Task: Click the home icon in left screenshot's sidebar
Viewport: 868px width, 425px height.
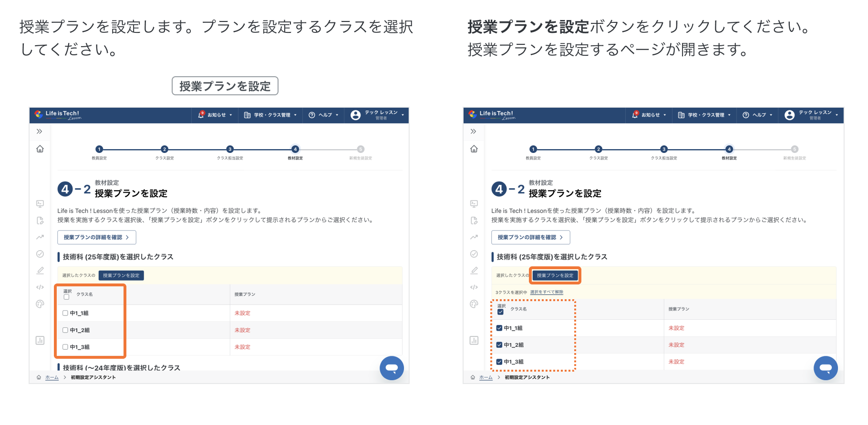Action: coord(40,149)
